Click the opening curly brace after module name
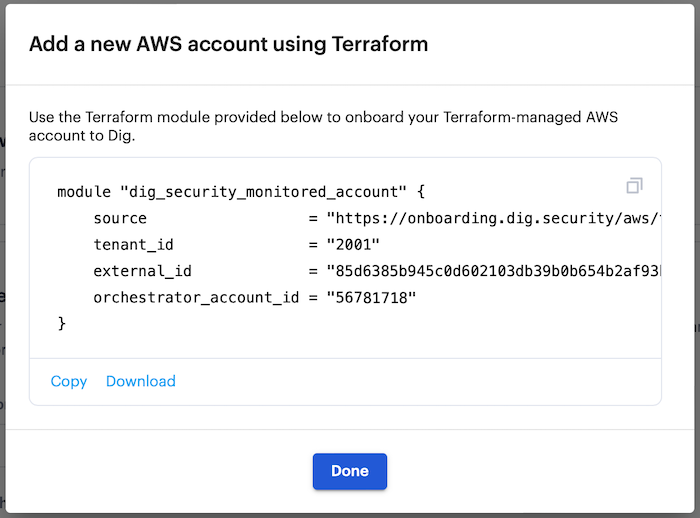This screenshot has height=518, width=700. tap(421, 192)
